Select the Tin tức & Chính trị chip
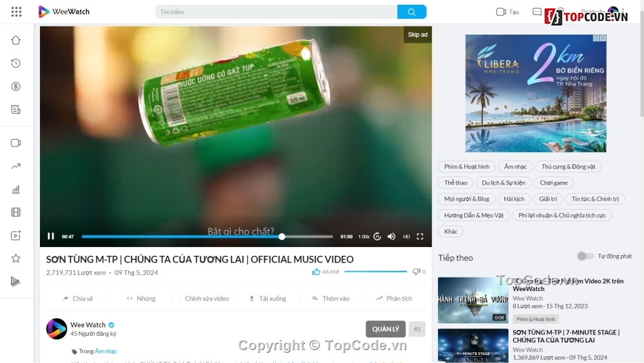Viewport: 644px width, 363px height. click(595, 199)
